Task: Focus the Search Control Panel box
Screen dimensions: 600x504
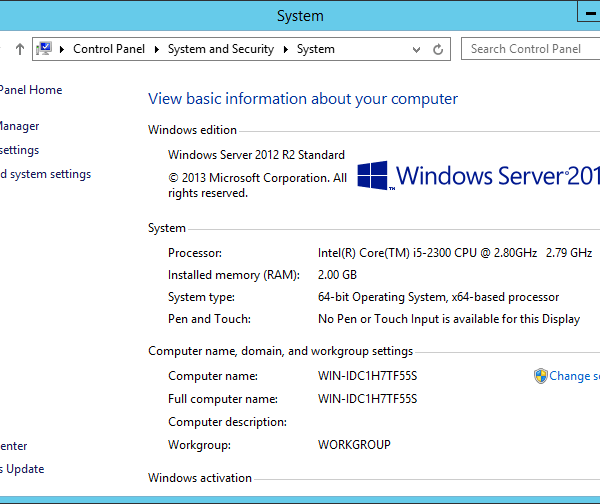Action: 530,49
